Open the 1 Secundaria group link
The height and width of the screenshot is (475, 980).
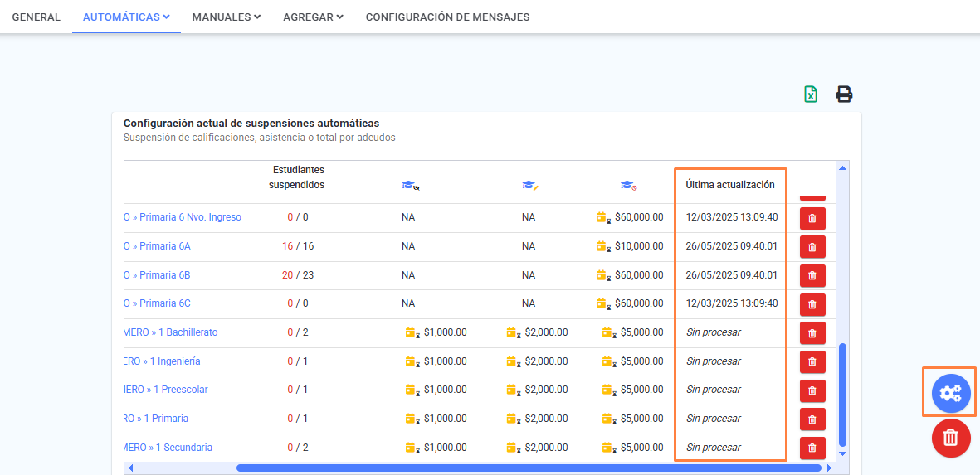point(168,447)
